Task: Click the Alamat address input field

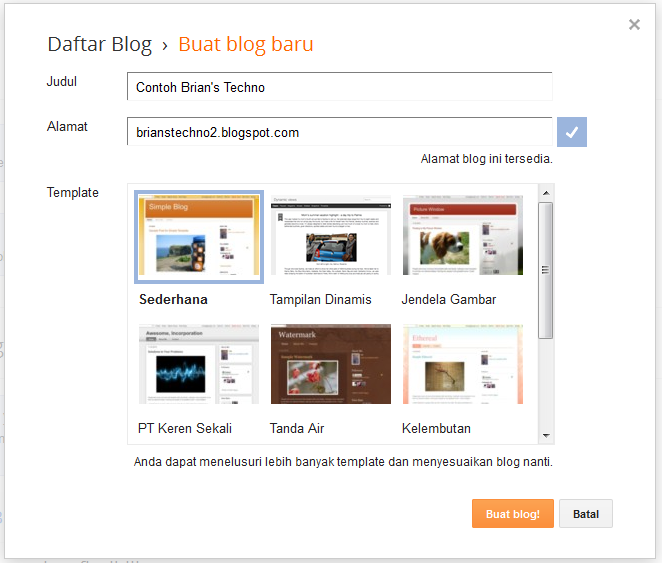Action: [x=339, y=132]
